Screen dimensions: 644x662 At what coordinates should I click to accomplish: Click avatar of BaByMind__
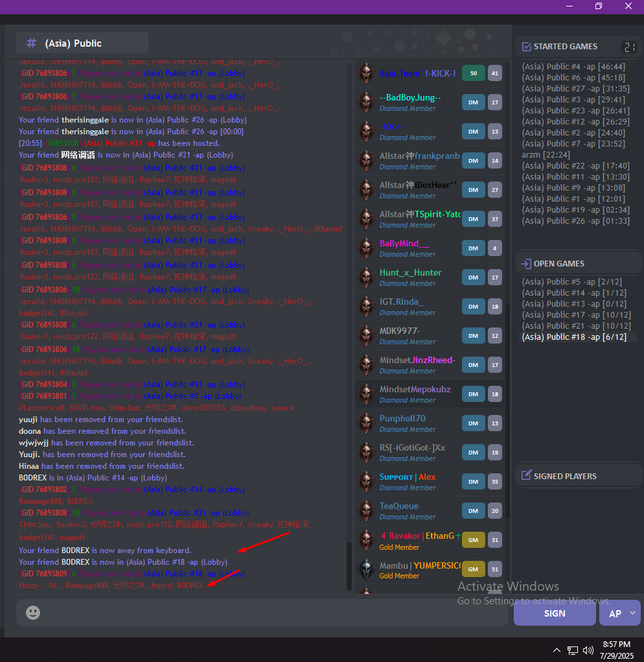[x=366, y=248]
